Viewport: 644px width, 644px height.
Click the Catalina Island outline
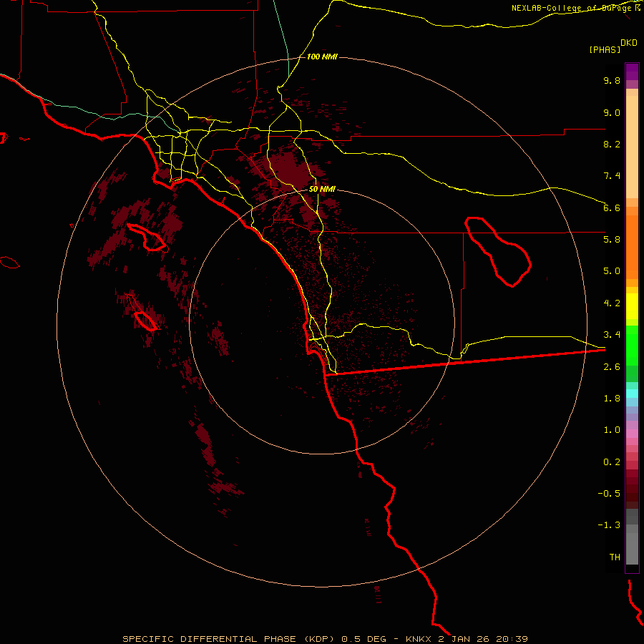coord(147,237)
